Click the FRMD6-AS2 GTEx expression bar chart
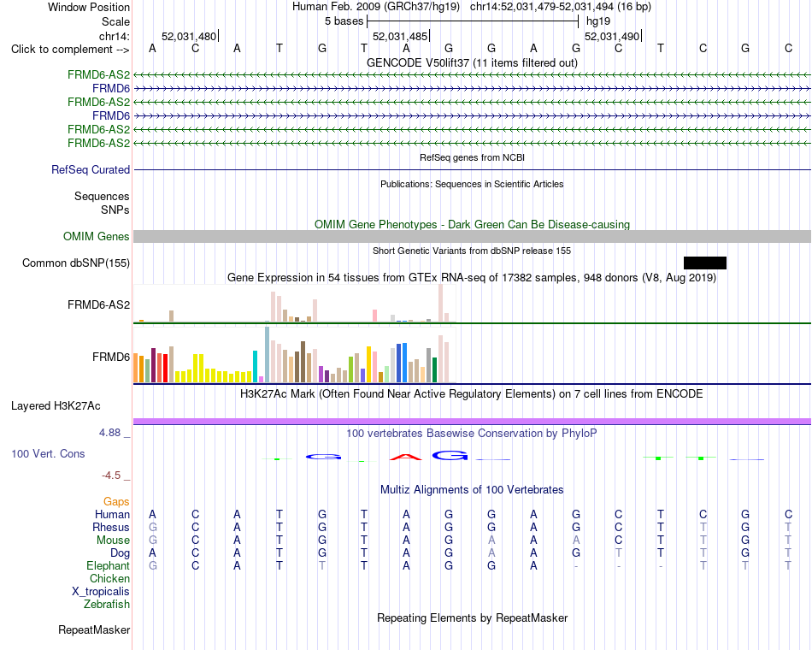 pos(294,304)
